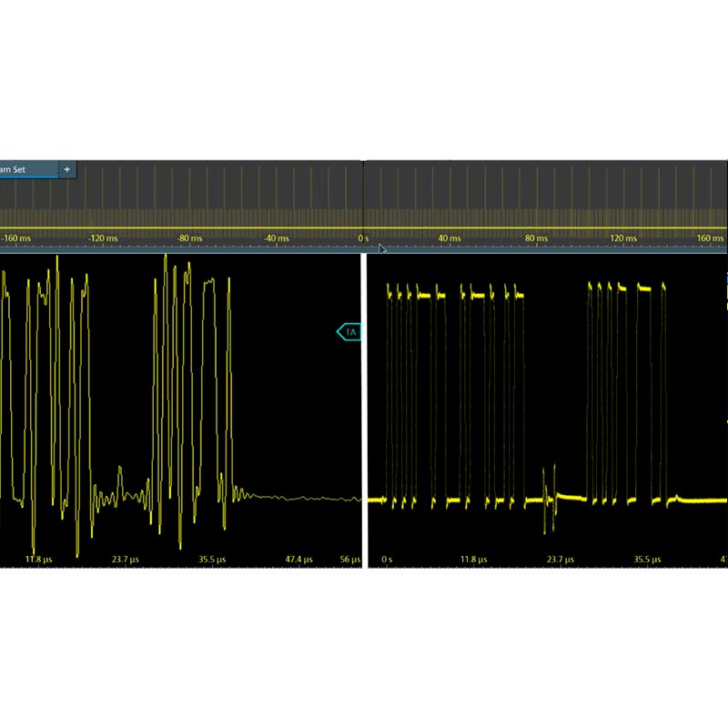Click the white divider between waveform panes
The height and width of the screenshot is (728, 728).
coord(363,409)
